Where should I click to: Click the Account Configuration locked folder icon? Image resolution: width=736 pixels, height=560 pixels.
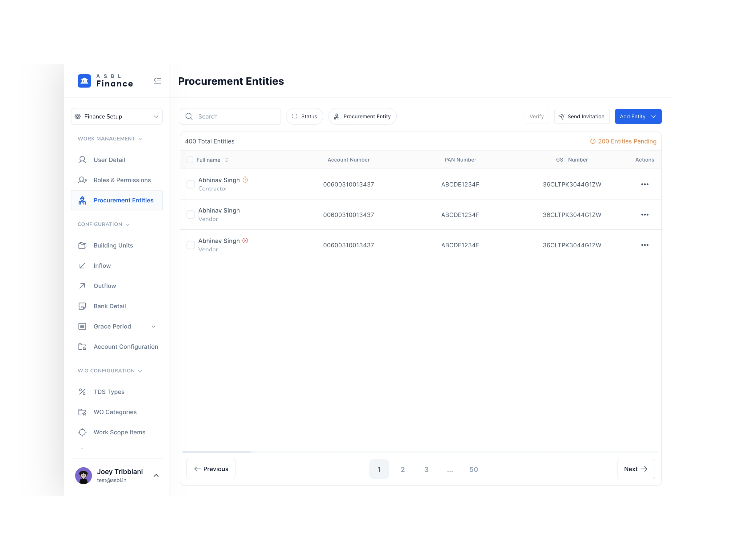coord(82,347)
